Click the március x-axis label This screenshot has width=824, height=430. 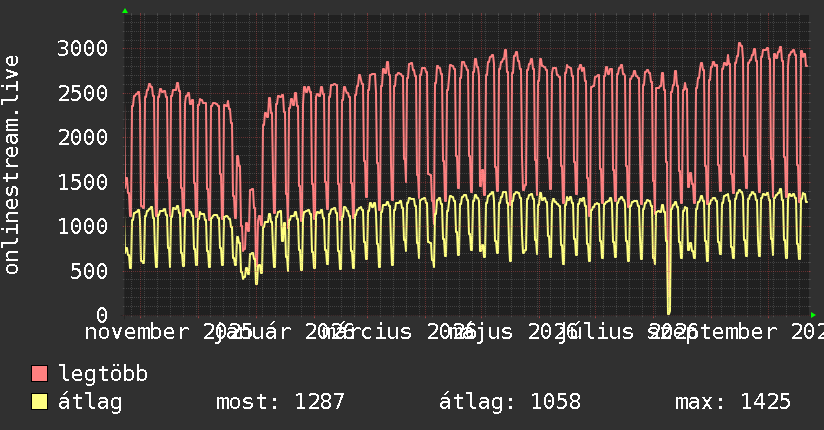click(367, 332)
